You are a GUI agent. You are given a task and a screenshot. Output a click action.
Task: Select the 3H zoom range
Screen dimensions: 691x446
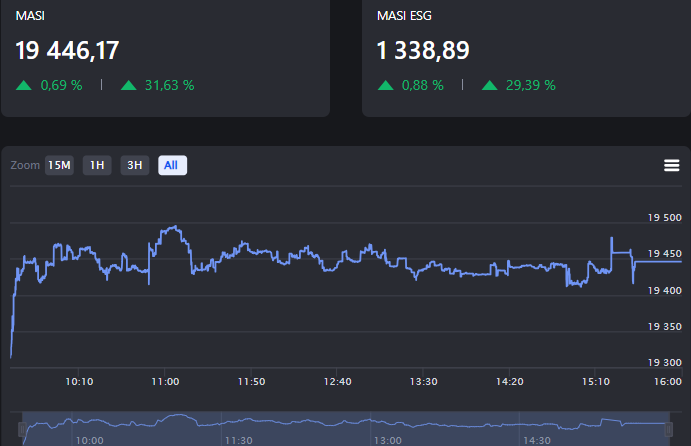[x=135, y=165]
